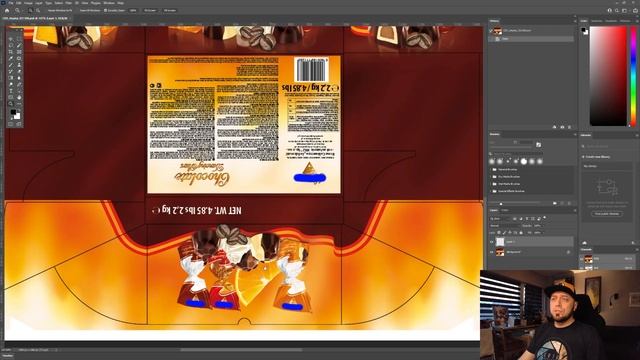The width and height of the screenshot is (640, 360).
Task: Click the 100% zoom button
Action: pyautogui.click(x=133, y=10)
